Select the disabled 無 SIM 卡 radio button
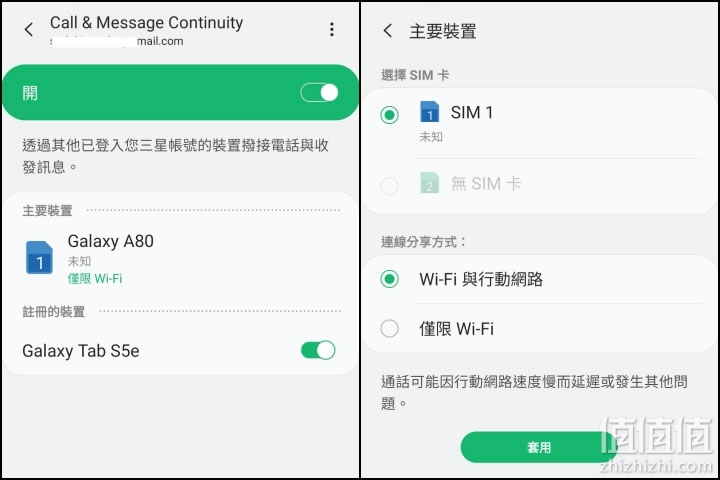This screenshot has height=480, width=720. tap(389, 186)
